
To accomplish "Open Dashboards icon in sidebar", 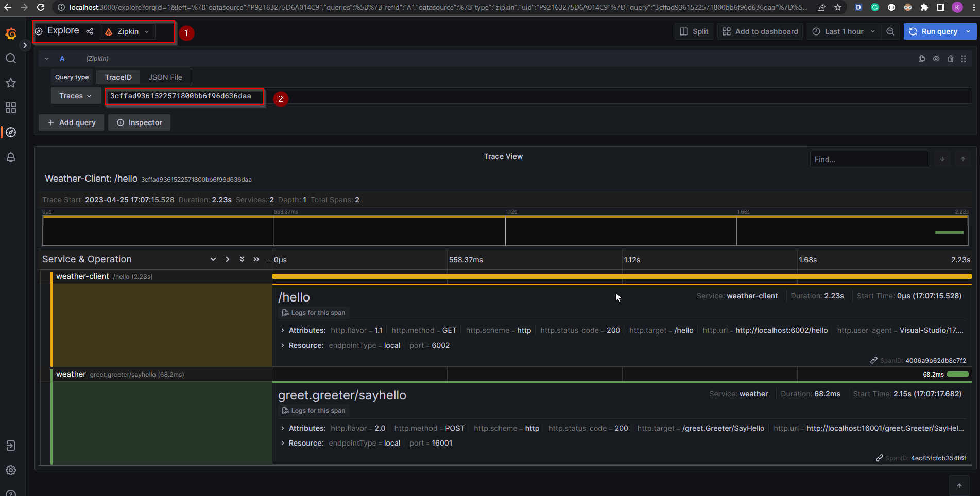I will click(11, 108).
